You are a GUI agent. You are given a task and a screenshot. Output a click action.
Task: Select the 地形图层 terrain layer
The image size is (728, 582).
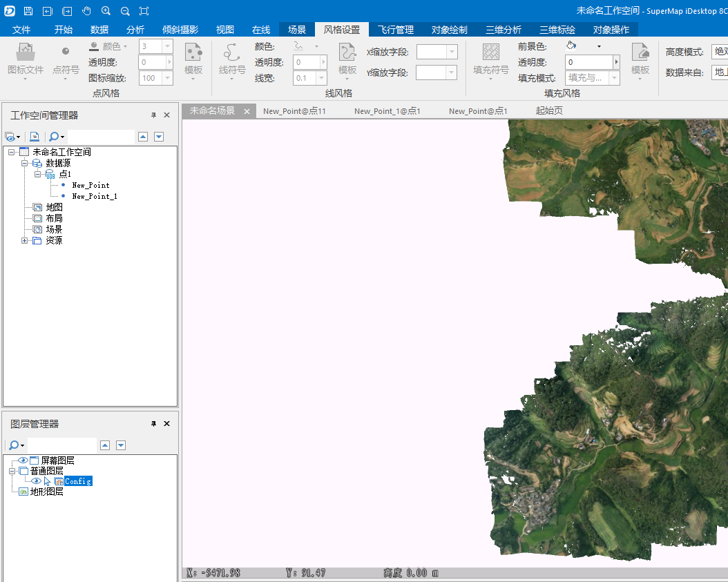coord(46,492)
